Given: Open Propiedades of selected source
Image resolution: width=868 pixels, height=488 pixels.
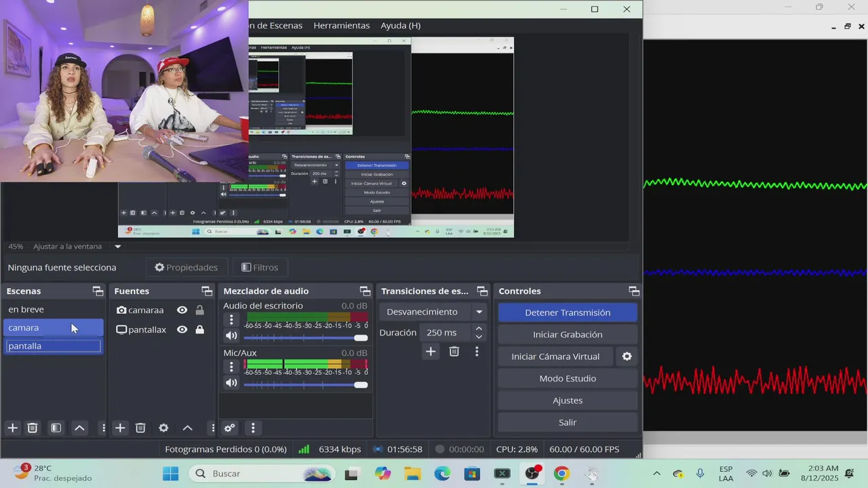Looking at the screenshot, I should [x=186, y=268].
